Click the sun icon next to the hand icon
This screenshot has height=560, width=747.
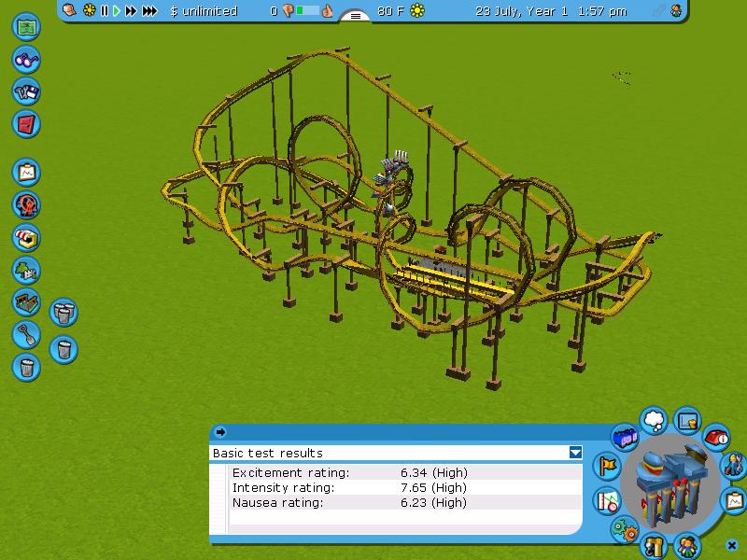pos(89,10)
